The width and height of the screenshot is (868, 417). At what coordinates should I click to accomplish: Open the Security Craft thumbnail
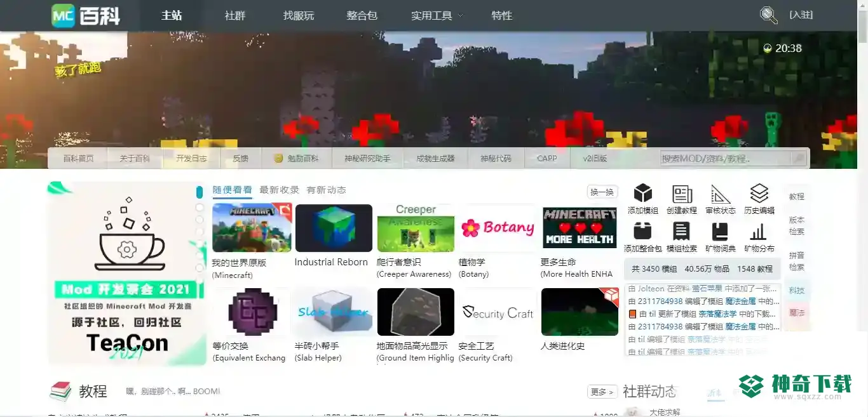pyautogui.click(x=498, y=312)
